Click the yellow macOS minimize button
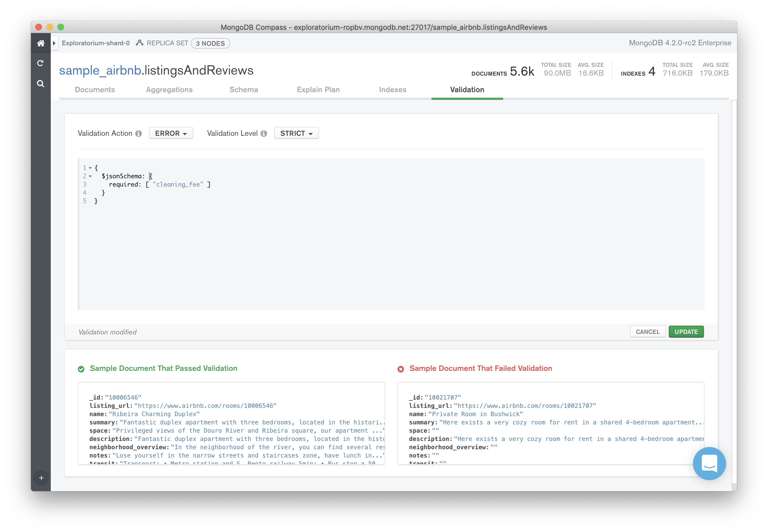768x532 pixels. click(x=50, y=27)
